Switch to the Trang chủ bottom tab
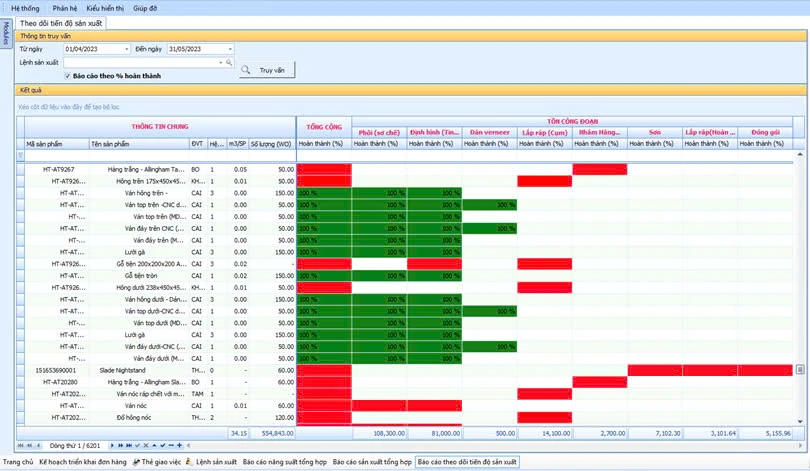 [18, 462]
